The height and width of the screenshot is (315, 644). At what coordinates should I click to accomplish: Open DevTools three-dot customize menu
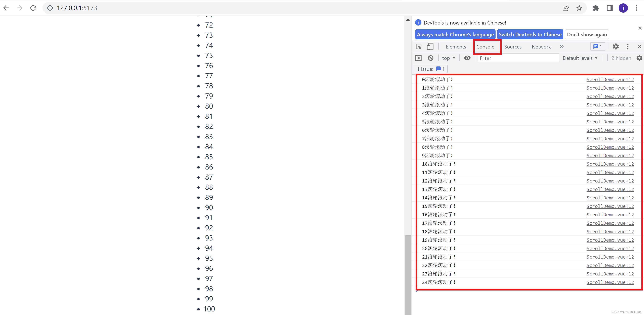(x=627, y=46)
